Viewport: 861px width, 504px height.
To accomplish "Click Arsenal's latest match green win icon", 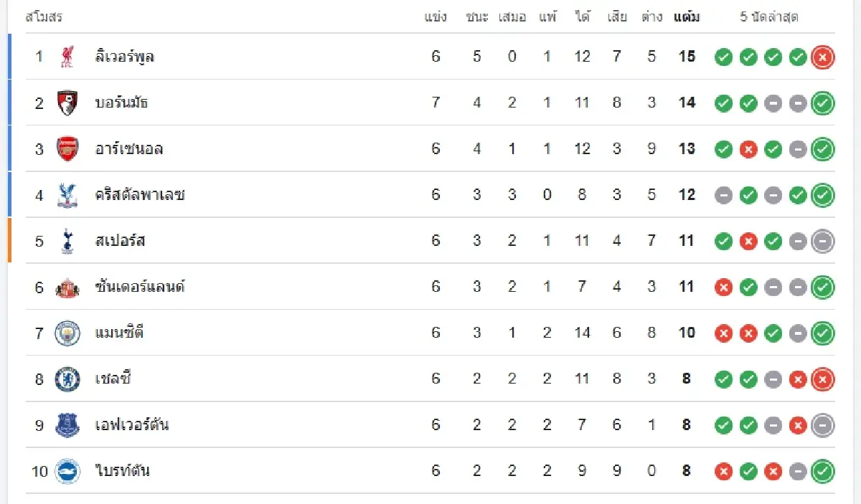I will [822, 149].
